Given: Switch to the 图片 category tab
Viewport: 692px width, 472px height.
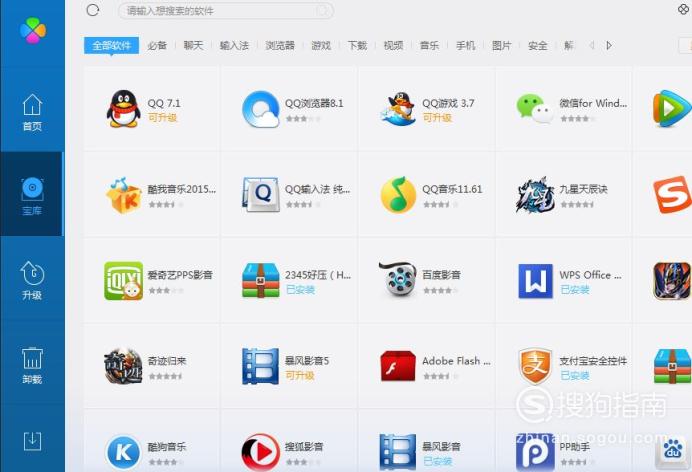Looking at the screenshot, I should coord(502,45).
